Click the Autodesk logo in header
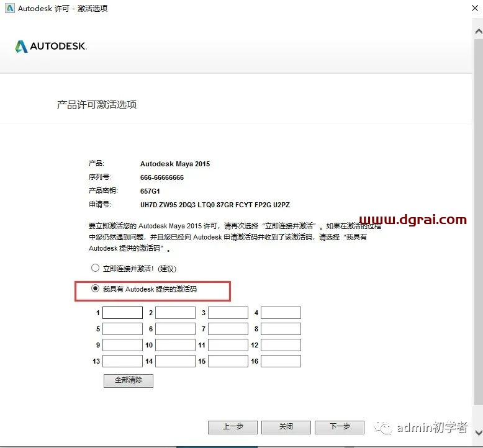The height and width of the screenshot is (448, 483). click(x=51, y=46)
